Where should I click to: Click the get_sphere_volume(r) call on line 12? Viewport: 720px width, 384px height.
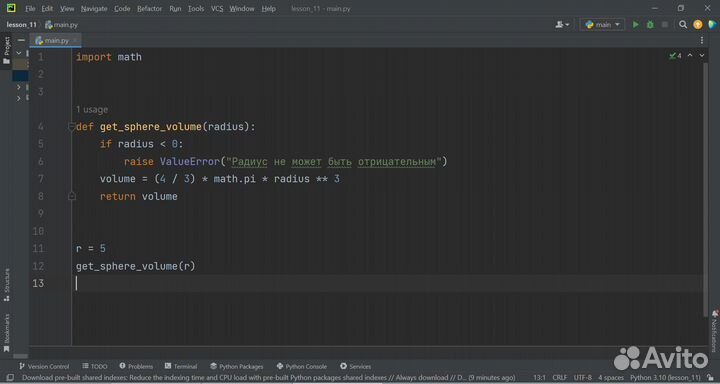(135, 266)
